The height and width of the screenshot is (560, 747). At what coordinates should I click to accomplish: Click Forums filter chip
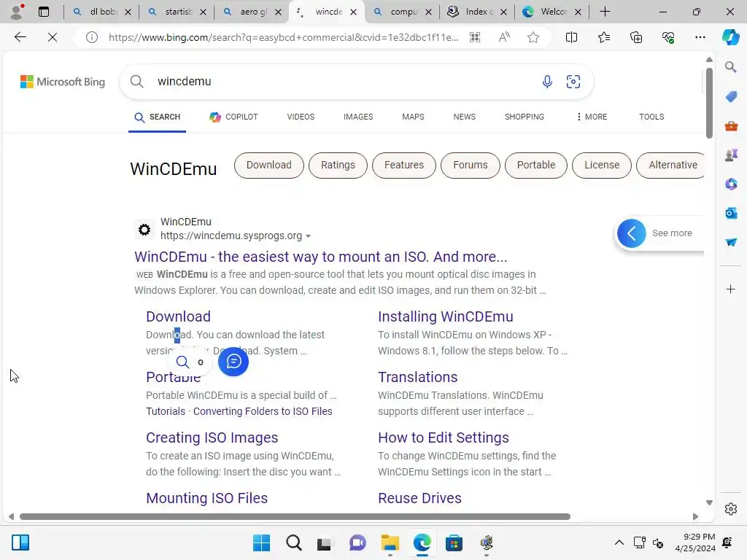click(x=471, y=166)
